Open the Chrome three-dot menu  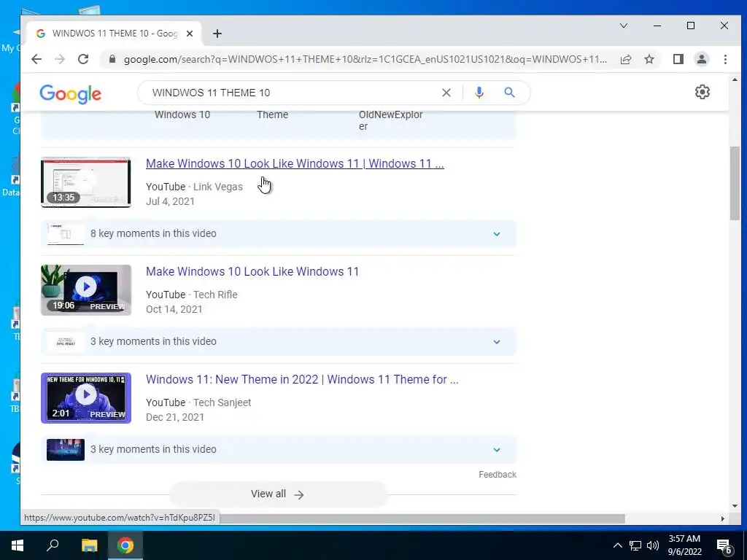(725, 59)
